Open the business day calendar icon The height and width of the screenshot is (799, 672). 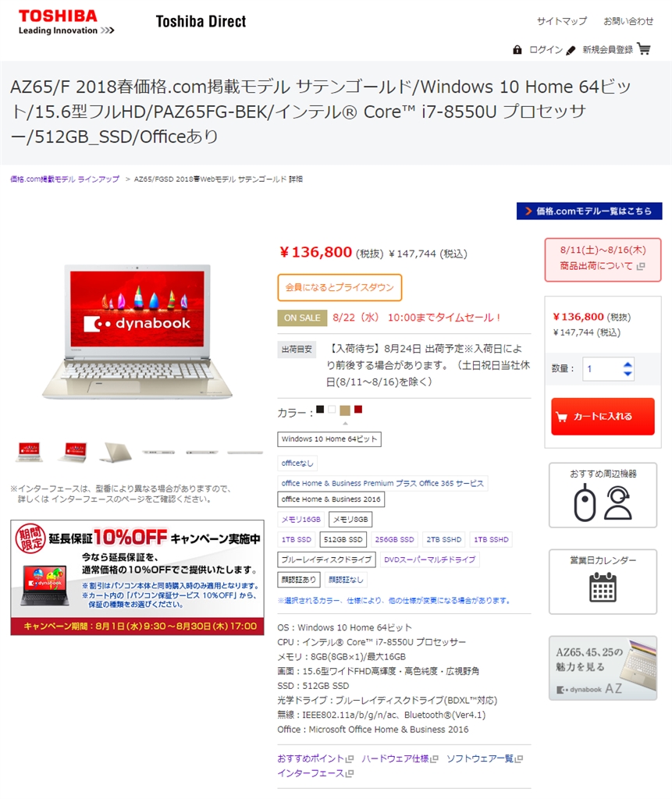pos(603,588)
